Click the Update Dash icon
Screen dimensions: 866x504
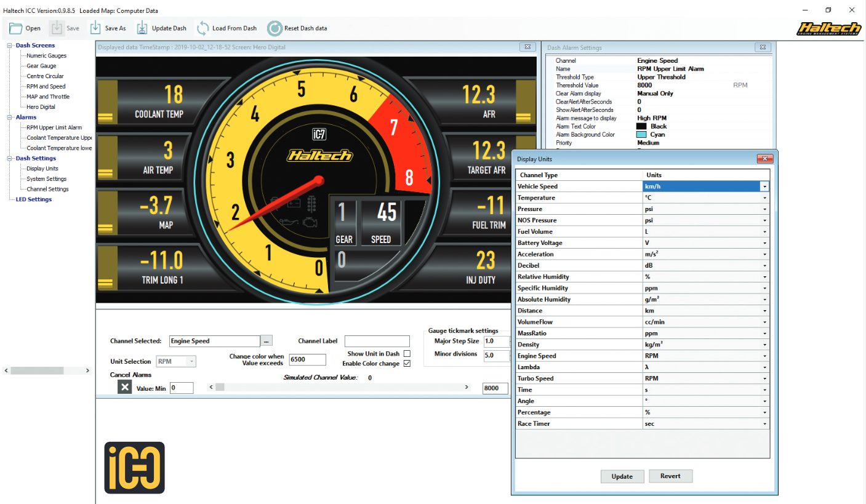coord(142,28)
